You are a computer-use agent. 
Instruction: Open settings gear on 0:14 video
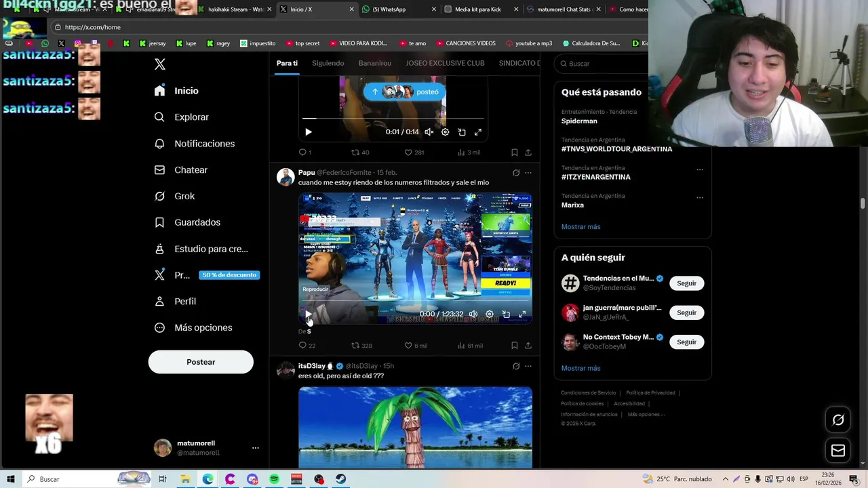(445, 132)
